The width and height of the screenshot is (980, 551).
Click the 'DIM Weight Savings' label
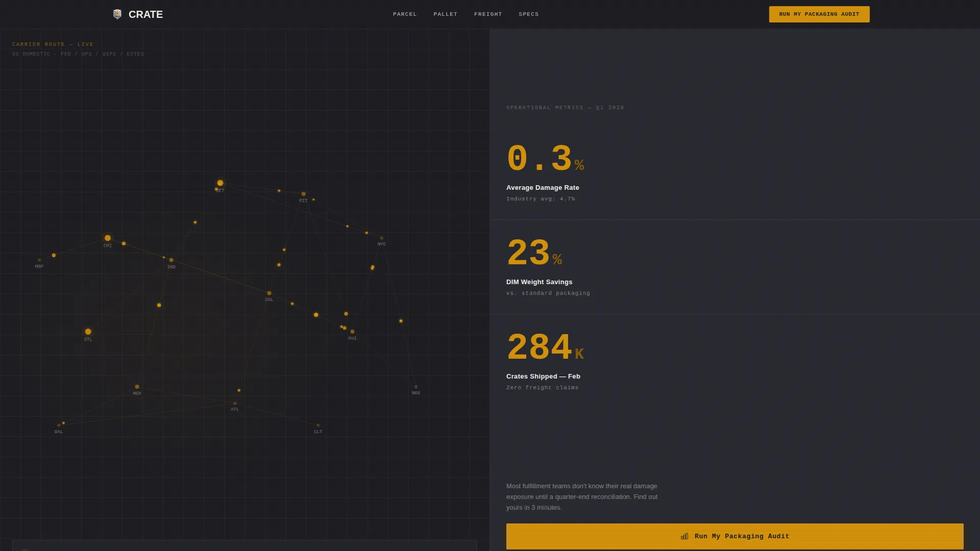tap(539, 282)
